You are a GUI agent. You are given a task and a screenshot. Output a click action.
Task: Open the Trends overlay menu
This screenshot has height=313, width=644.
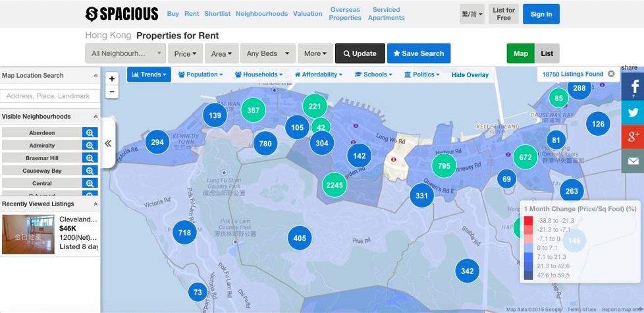149,74
